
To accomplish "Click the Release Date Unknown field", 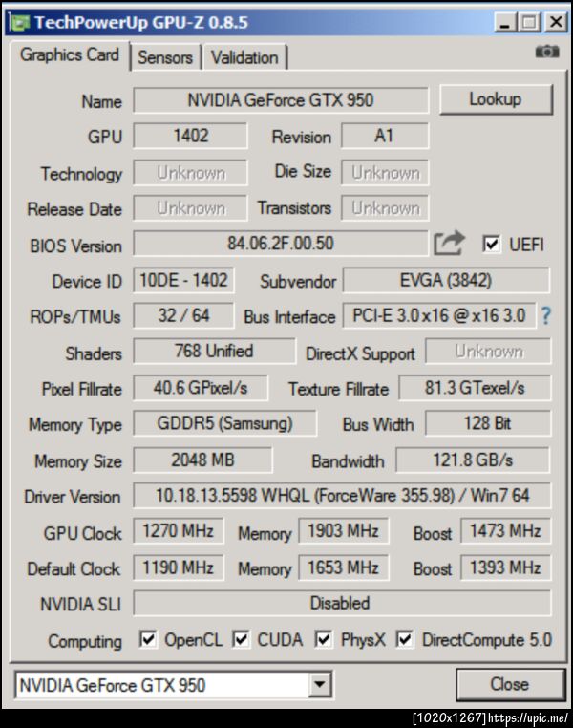I will coord(190,208).
